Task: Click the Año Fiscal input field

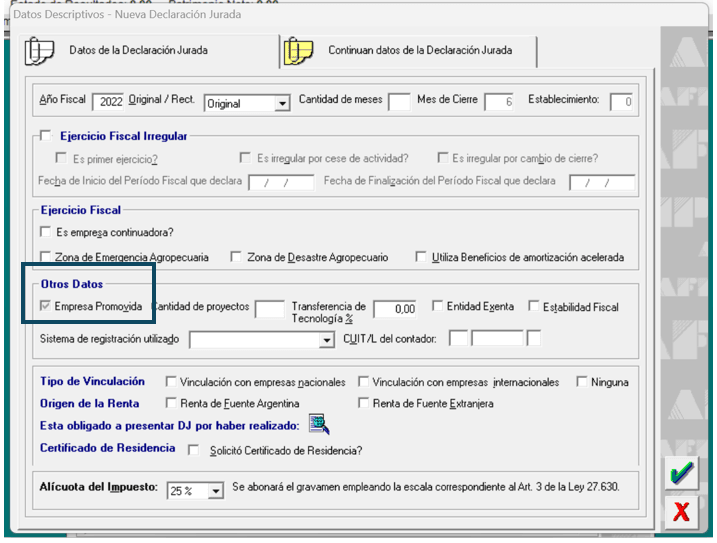Action: click(x=109, y=102)
